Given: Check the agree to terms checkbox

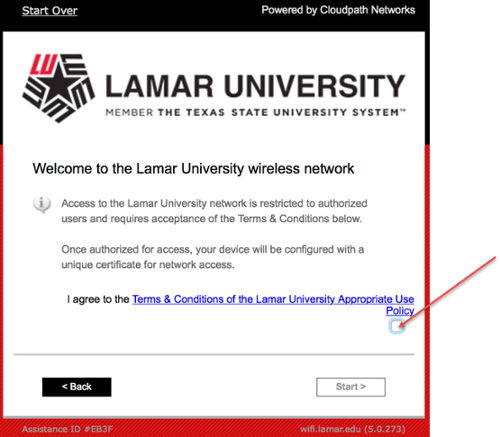Looking at the screenshot, I should tap(397, 326).
